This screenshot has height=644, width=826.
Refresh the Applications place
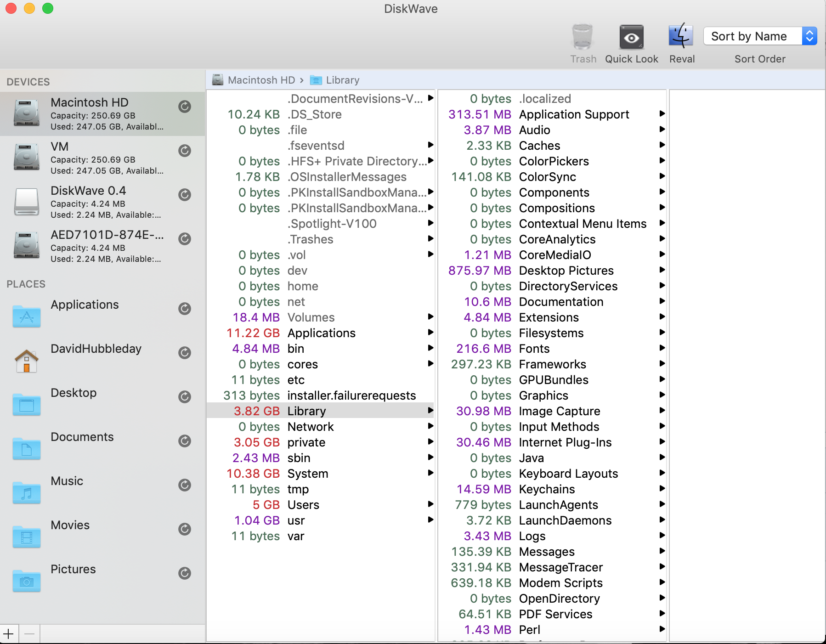(185, 309)
